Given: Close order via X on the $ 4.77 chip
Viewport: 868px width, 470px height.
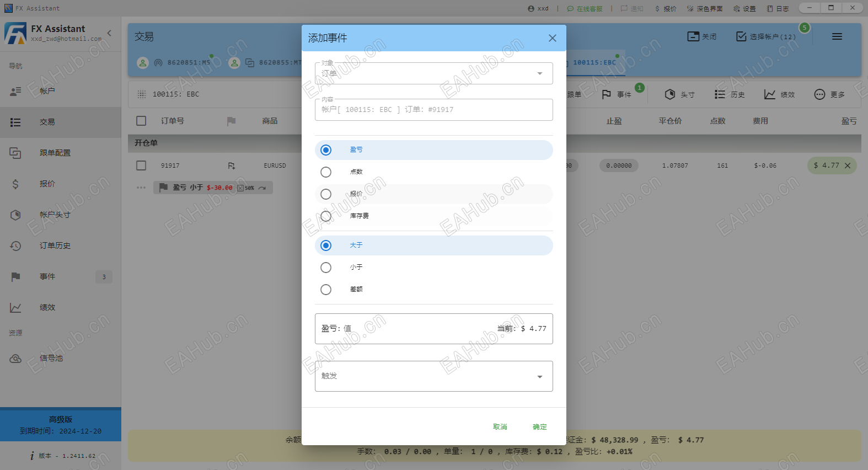Looking at the screenshot, I should click(x=848, y=165).
